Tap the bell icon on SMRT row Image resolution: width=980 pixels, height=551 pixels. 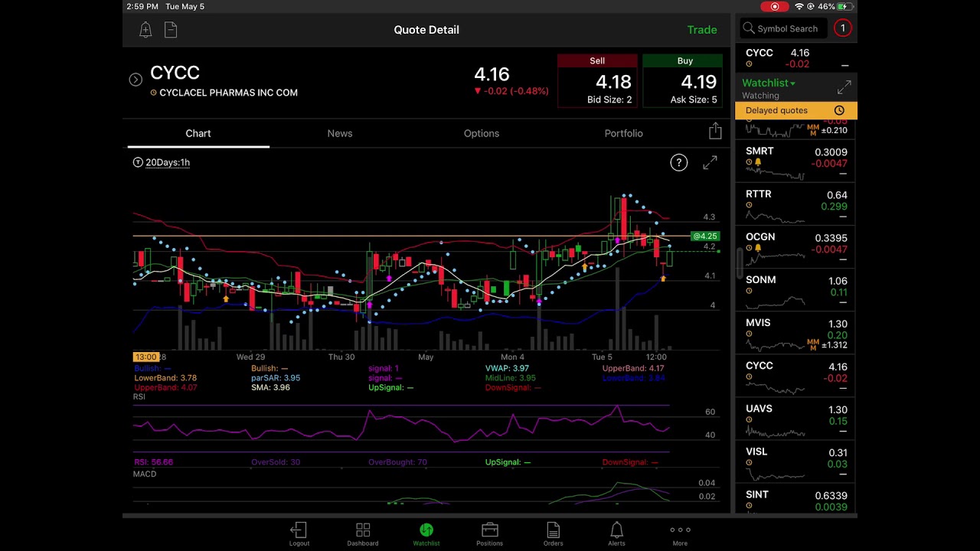pyautogui.click(x=758, y=163)
